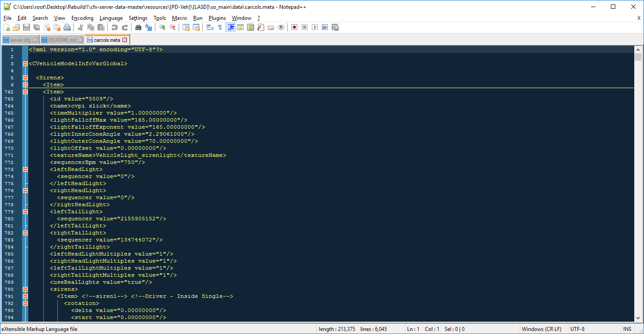Close the carcols.meta tab

tap(125, 40)
